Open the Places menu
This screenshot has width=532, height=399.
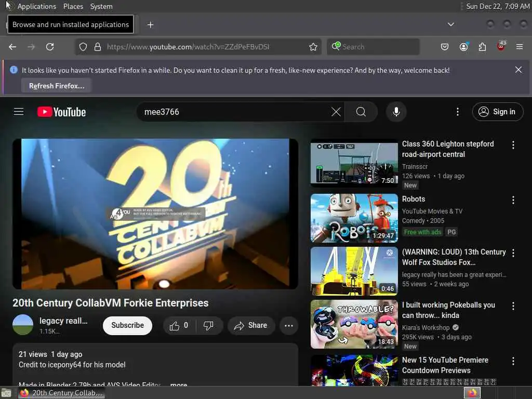coord(73,6)
